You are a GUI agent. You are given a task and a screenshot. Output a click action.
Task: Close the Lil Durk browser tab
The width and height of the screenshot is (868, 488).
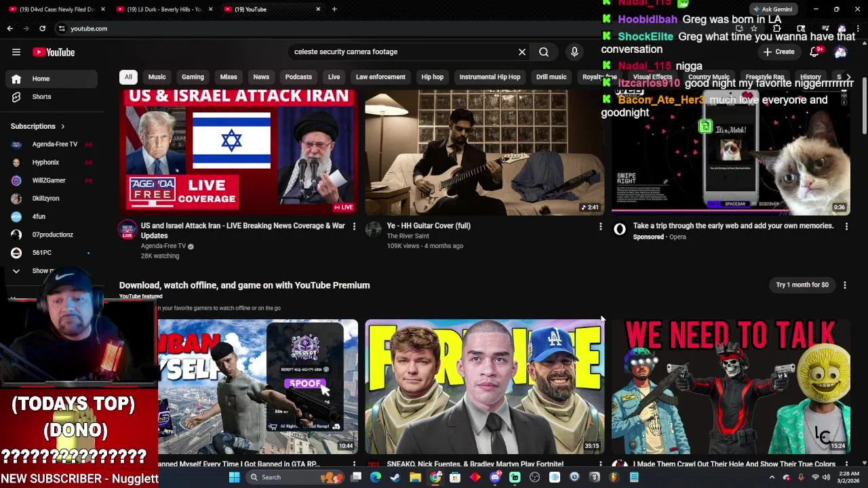pyautogui.click(x=210, y=9)
